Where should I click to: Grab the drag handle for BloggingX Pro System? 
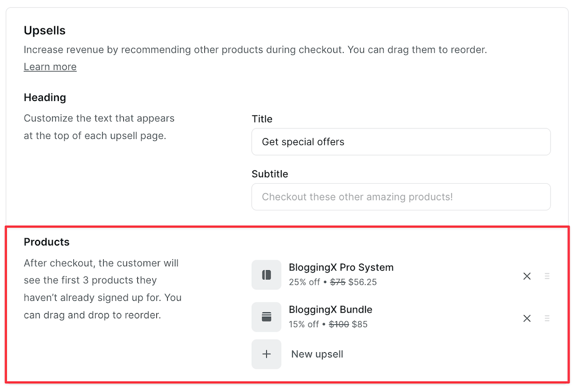tap(547, 276)
